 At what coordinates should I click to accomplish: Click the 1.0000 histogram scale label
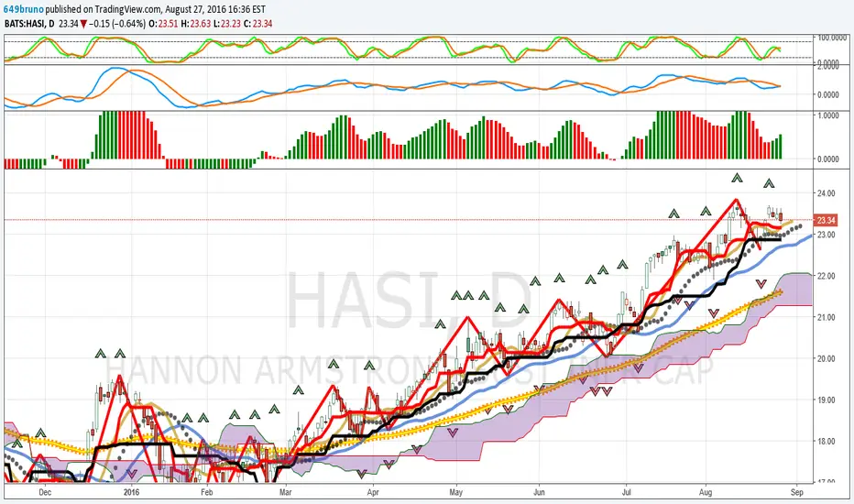click(x=827, y=115)
